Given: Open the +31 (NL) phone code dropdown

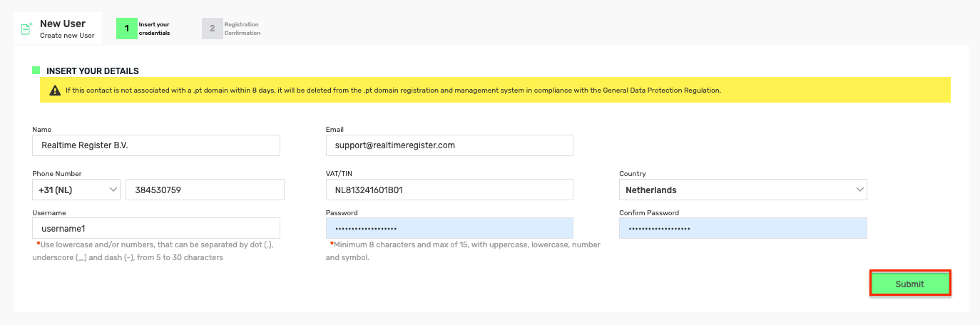Looking at the screenshot, I should [x=76, y=190].
